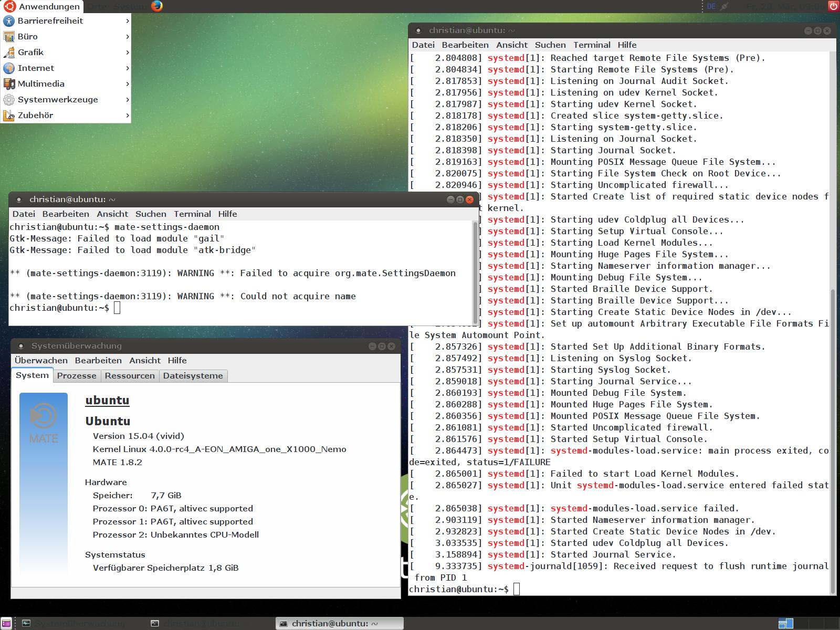
Task: Click the ubuntu hostname link
Action: pyautogui.click(x=107, y=400)
